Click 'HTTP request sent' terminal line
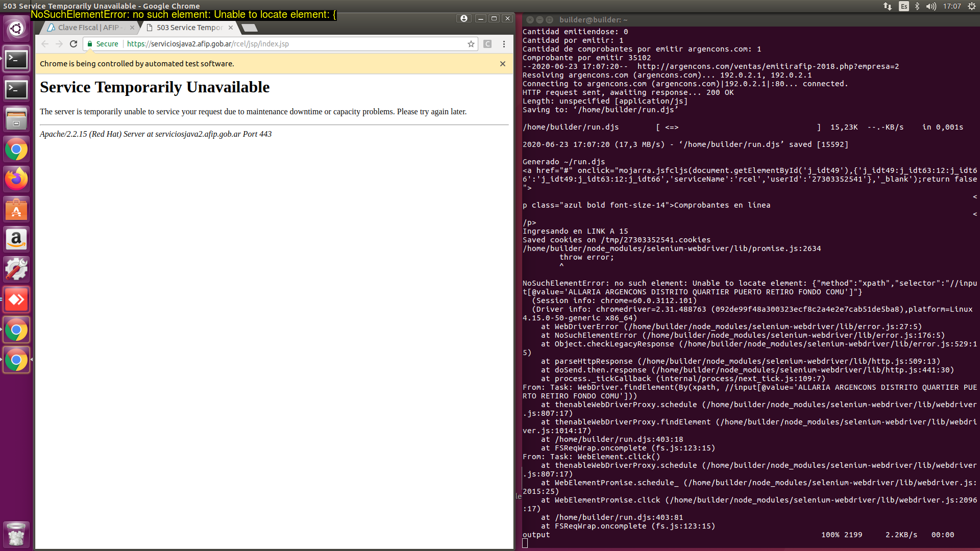The image size is (980, 551). point(628,92)
